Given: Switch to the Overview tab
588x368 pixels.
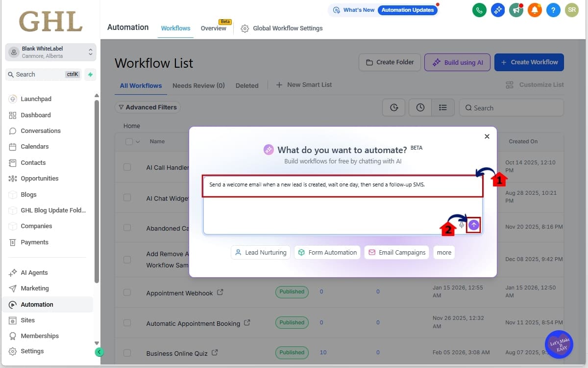Looking at the screenshot, I should 213,28.
